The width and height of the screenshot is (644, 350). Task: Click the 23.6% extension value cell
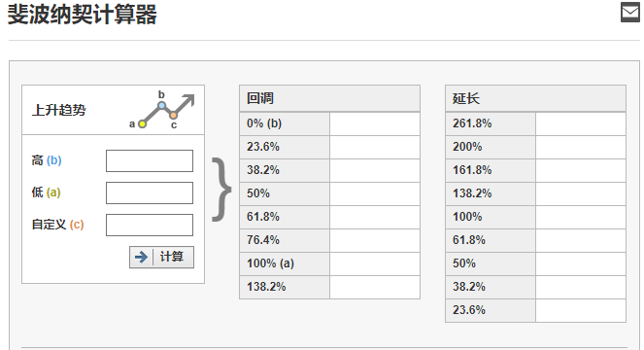tap(581, 310)
